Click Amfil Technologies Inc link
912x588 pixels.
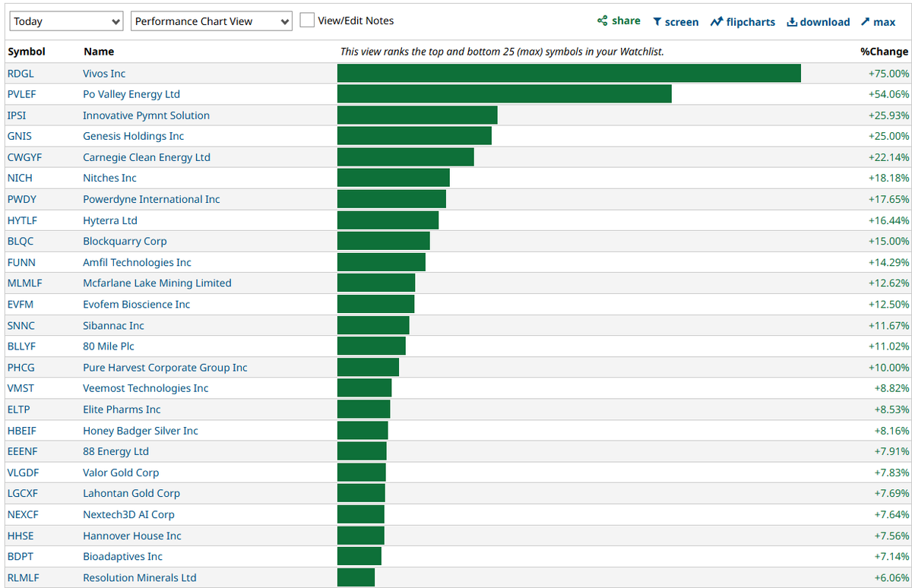137,262
